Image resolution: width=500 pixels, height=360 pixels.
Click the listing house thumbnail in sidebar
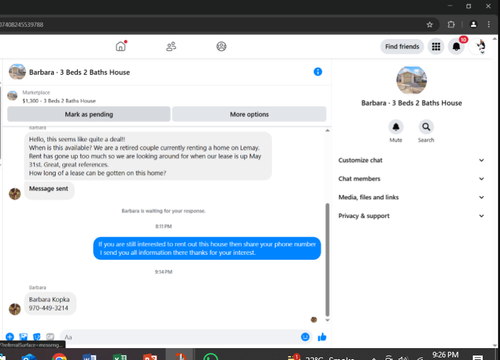pos(411,80)
